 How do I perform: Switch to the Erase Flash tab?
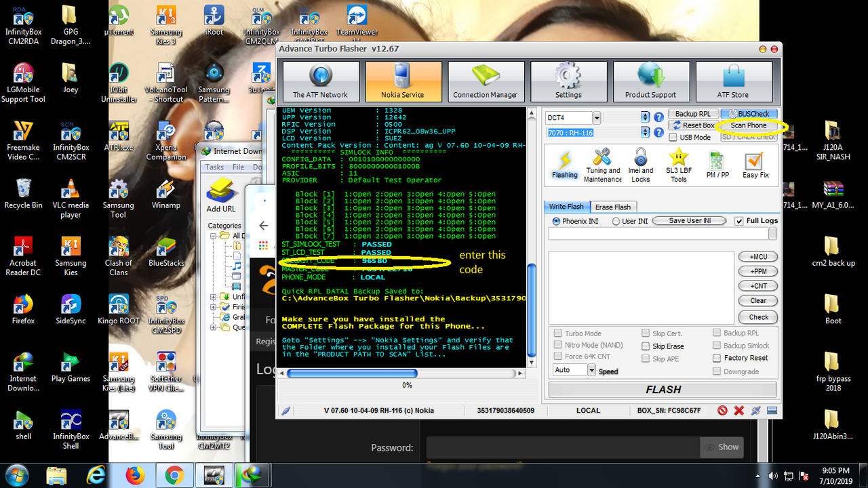tap(613, 207)
